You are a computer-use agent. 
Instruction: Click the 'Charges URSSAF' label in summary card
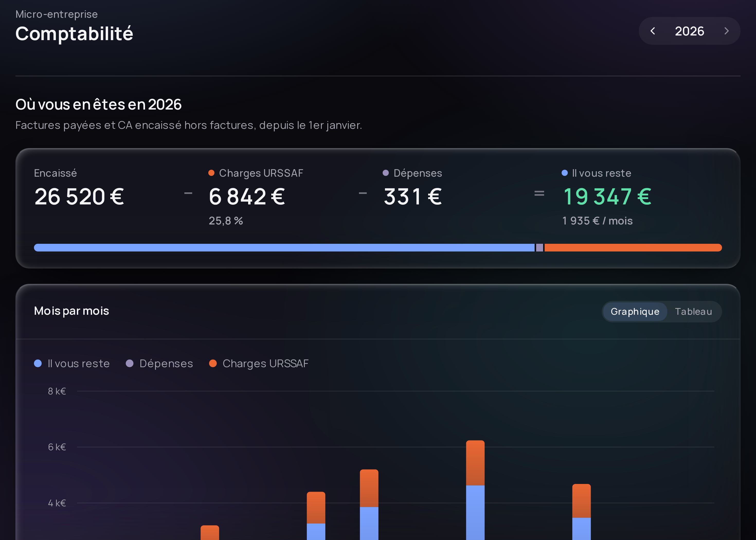[261, 173]
